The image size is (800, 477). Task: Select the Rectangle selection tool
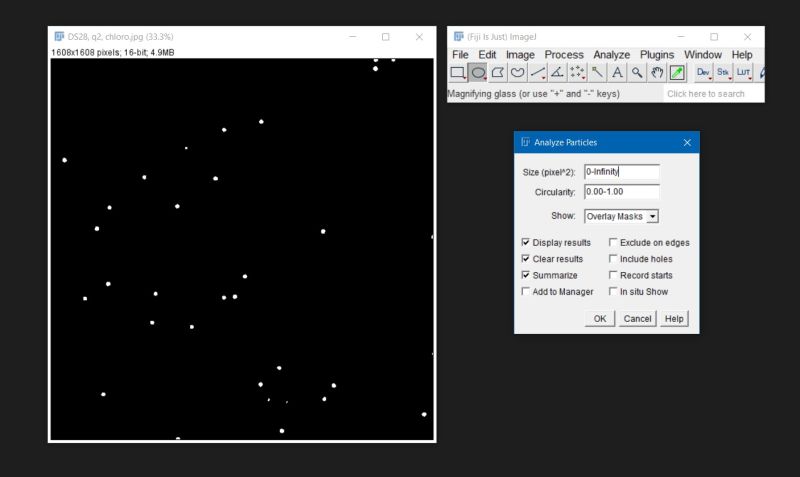pos(458,73)
